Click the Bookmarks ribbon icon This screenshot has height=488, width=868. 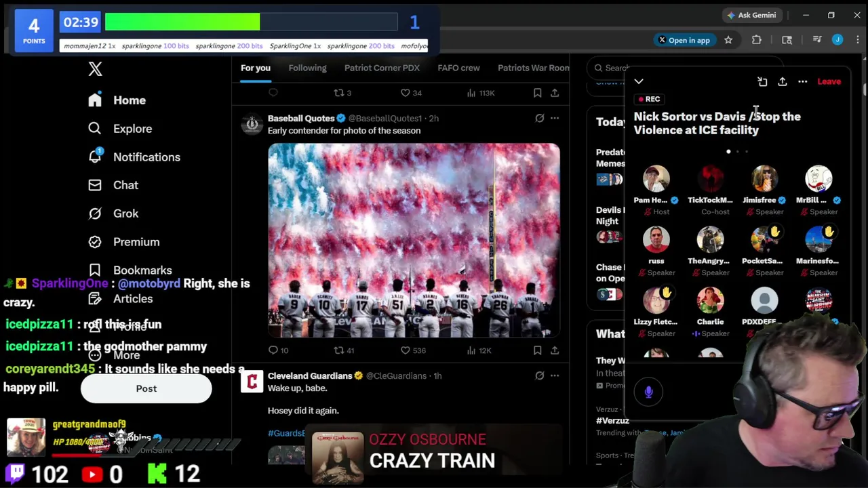[95, 270]
